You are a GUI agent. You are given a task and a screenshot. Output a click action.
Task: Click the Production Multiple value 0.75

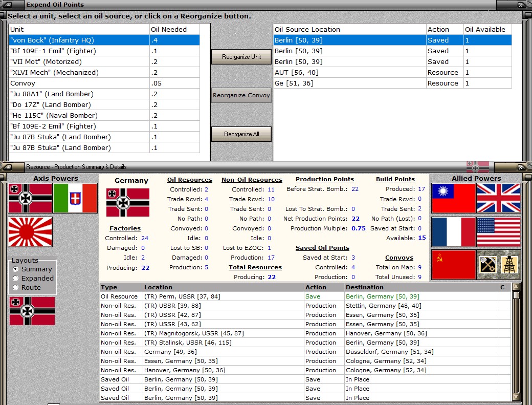359,228
